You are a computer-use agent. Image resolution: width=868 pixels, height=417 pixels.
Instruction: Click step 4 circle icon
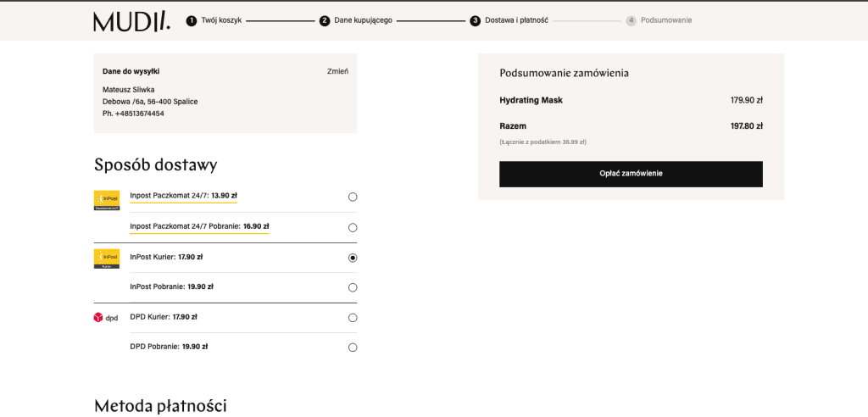coord(632,20)
